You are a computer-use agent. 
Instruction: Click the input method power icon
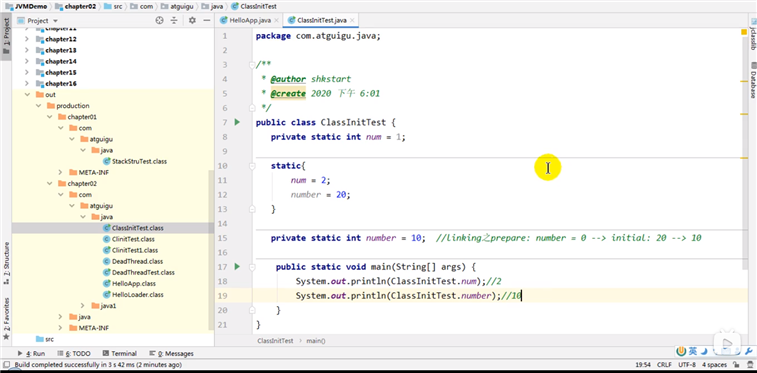pyautogui.click(x=681, y=351)
